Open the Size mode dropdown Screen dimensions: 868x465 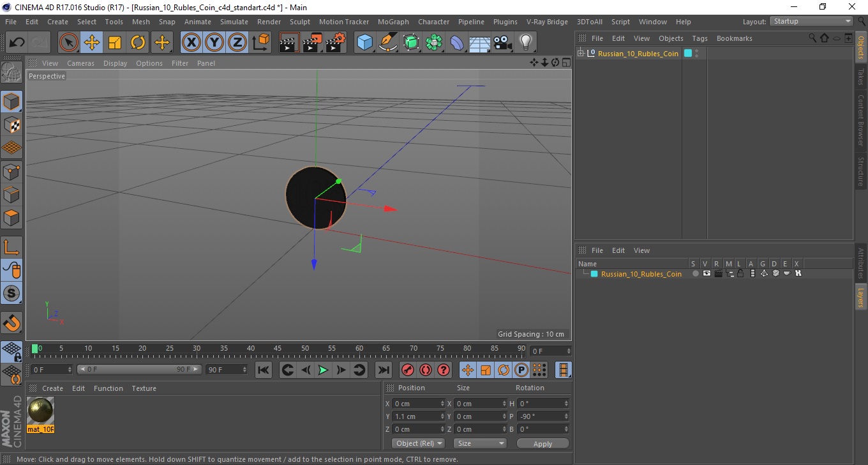[480, 443]
